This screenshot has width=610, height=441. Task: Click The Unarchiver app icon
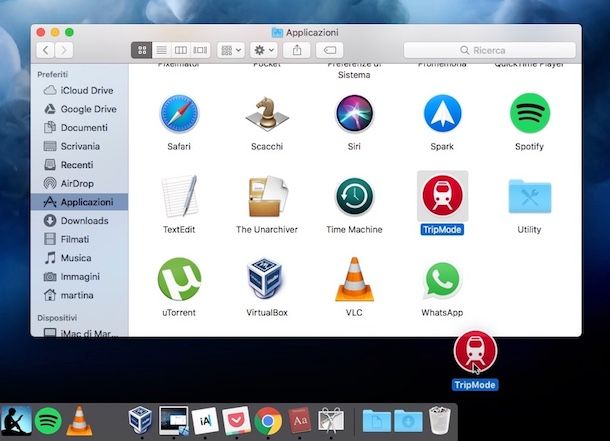point(267,196)
